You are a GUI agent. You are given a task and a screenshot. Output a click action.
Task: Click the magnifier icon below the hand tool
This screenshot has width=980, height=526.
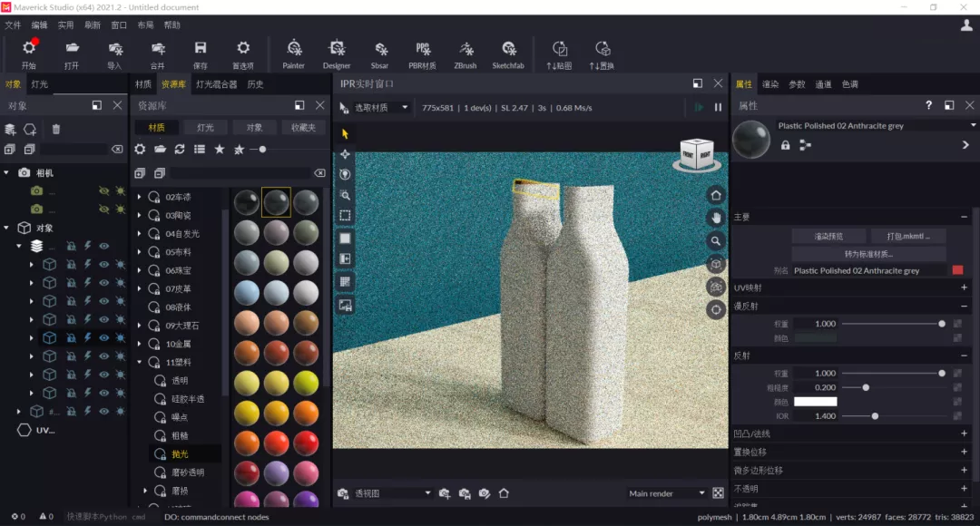[716, 241]
